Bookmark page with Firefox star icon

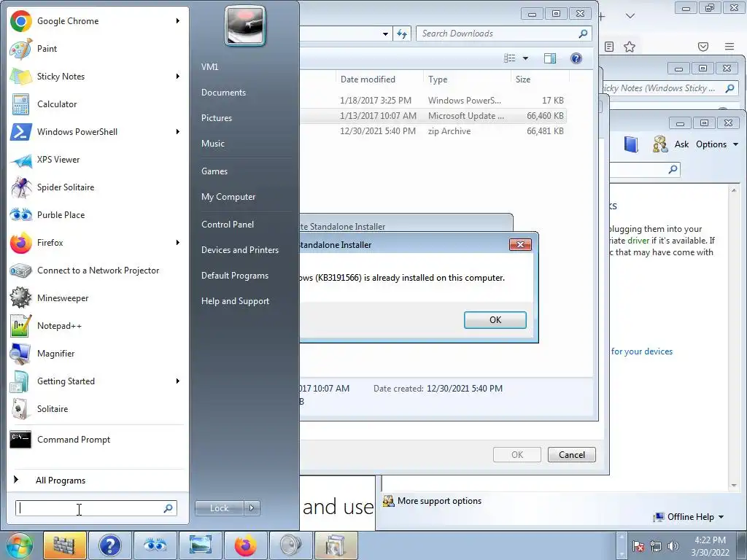click(x=630, y=47)
